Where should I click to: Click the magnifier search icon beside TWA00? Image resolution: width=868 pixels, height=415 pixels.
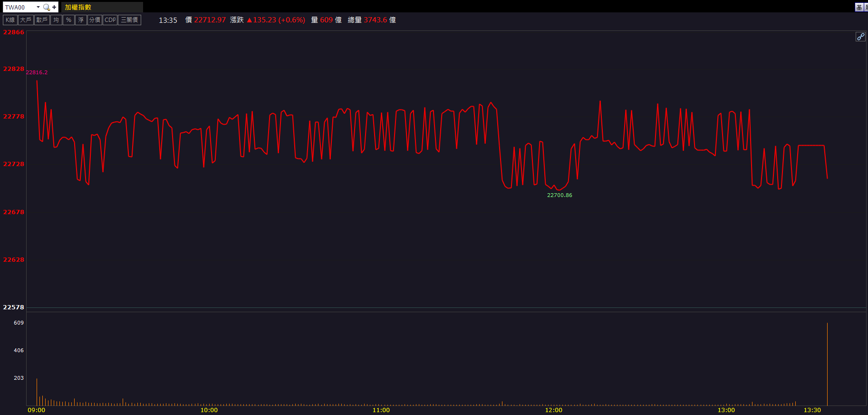pos(46,7)
